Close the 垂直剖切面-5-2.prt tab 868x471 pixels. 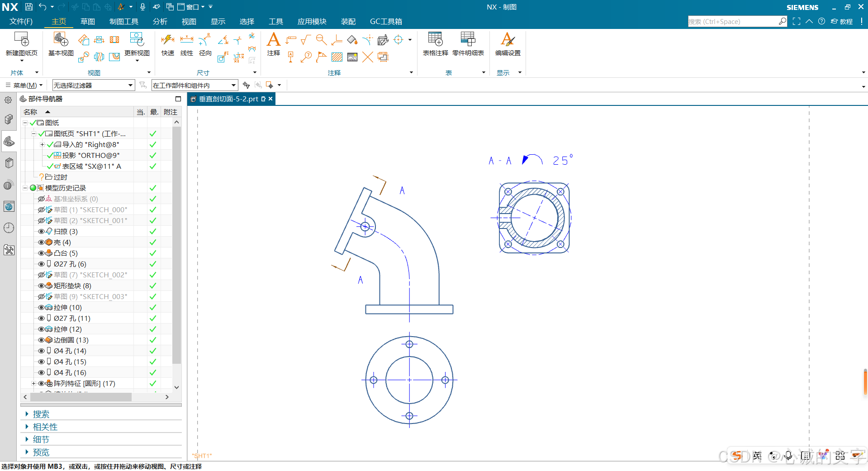270,99
